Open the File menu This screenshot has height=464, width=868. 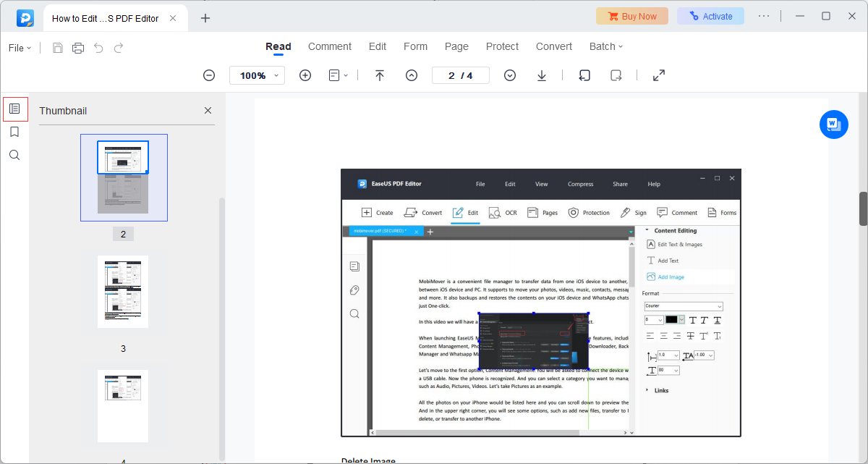tap(20, 48)
